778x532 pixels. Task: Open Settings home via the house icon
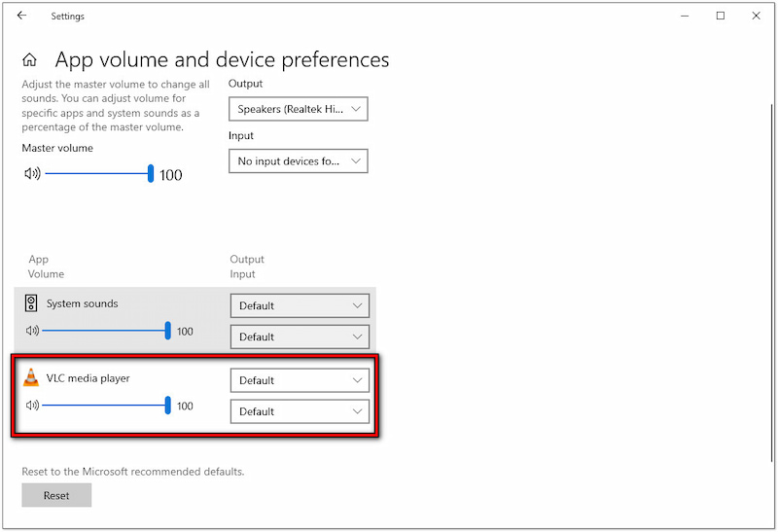pos(30,60)
